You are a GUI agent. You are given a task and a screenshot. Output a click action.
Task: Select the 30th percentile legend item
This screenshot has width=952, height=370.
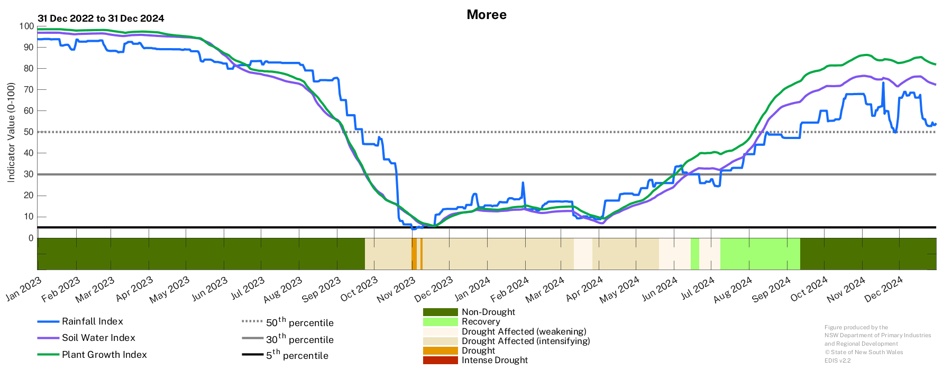click(x=287, y=338)
